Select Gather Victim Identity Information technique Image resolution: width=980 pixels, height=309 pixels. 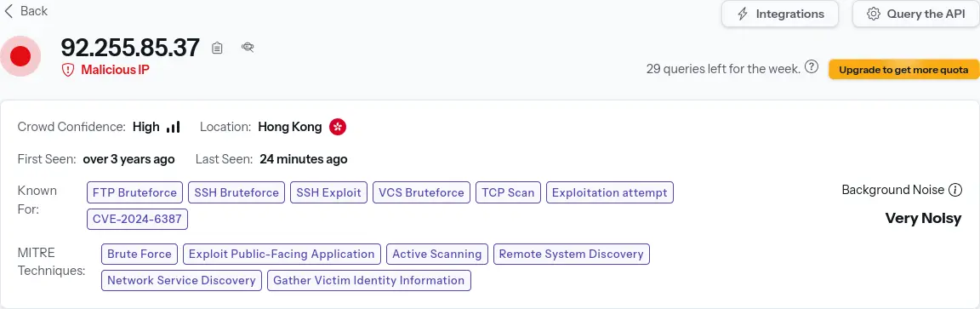coord(368,280)
